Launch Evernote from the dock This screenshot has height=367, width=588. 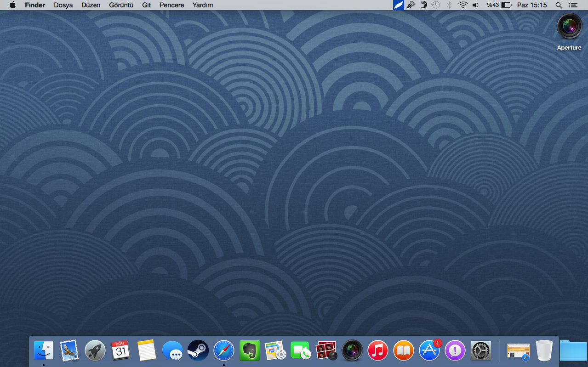coord(250,351)
